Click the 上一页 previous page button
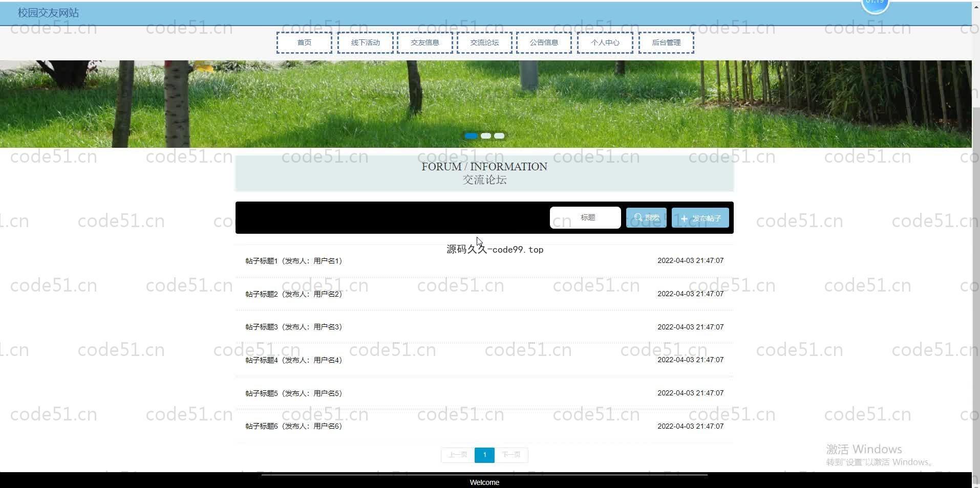980x488 pixels. (x=458, y=455)
